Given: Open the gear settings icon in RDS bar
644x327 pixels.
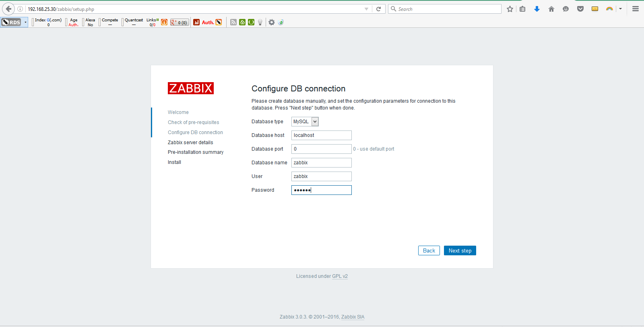Looking at the screenshot, I should click(x=272, y=23).
